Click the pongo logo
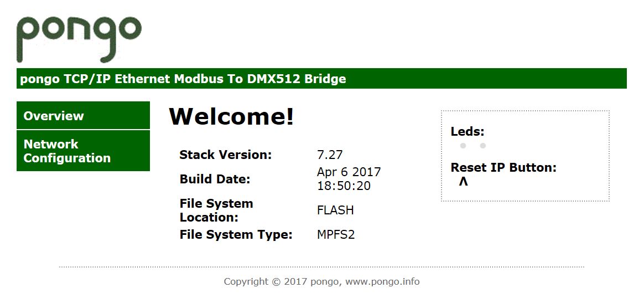This screenshot has width=644, height=303. (79, 39)
